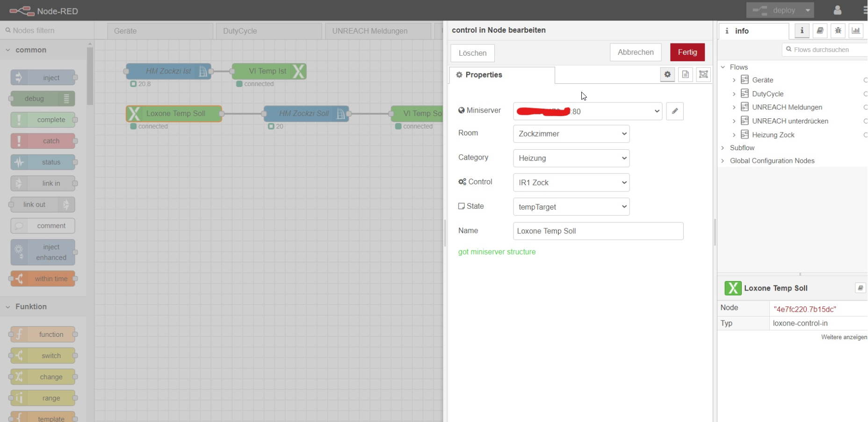Screen dimensions: 868x422
Task: Click the Node-RED logo icon
Action: click(22, 11)
